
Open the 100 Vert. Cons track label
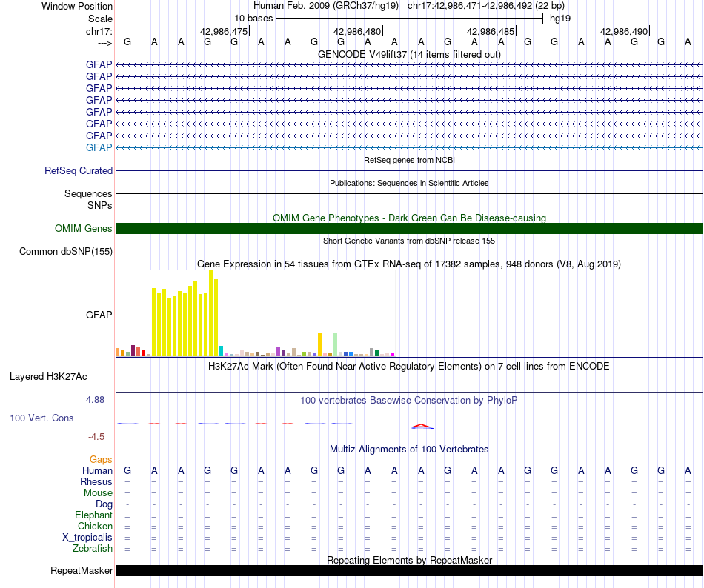[41, 418]
